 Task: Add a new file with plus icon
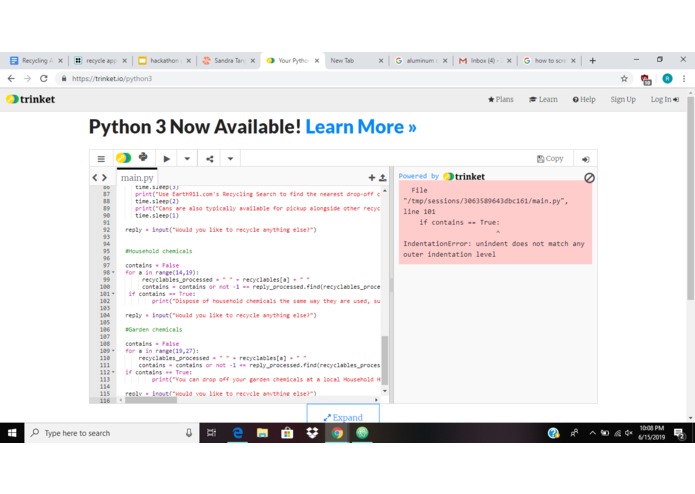(x=372, y=178)
